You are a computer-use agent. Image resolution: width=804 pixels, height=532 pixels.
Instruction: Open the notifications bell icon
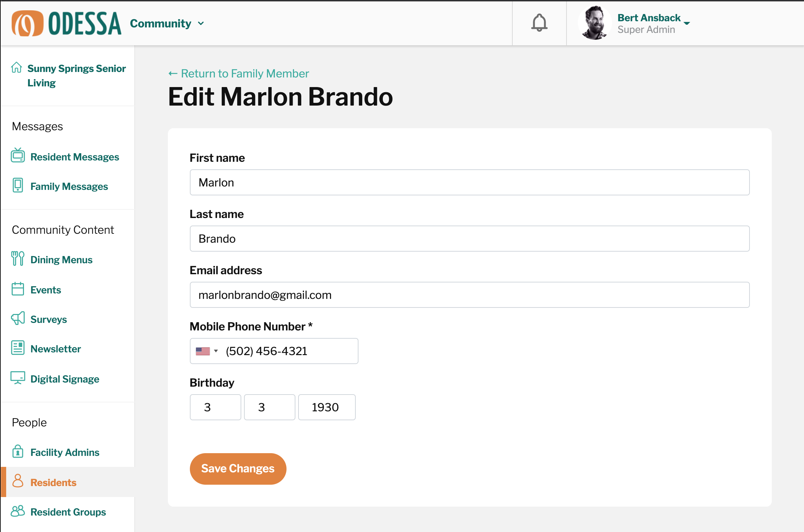click(x=539, y=23)
